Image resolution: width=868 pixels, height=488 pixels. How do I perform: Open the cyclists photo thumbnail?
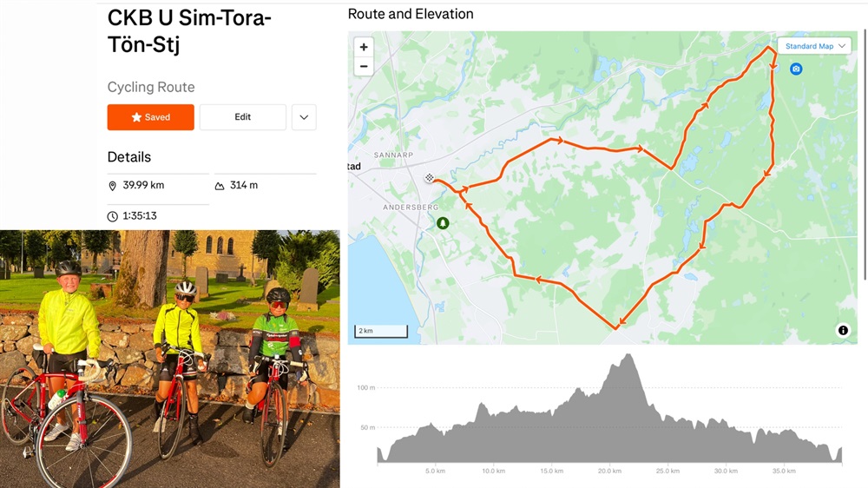click(x=170, y=359)
